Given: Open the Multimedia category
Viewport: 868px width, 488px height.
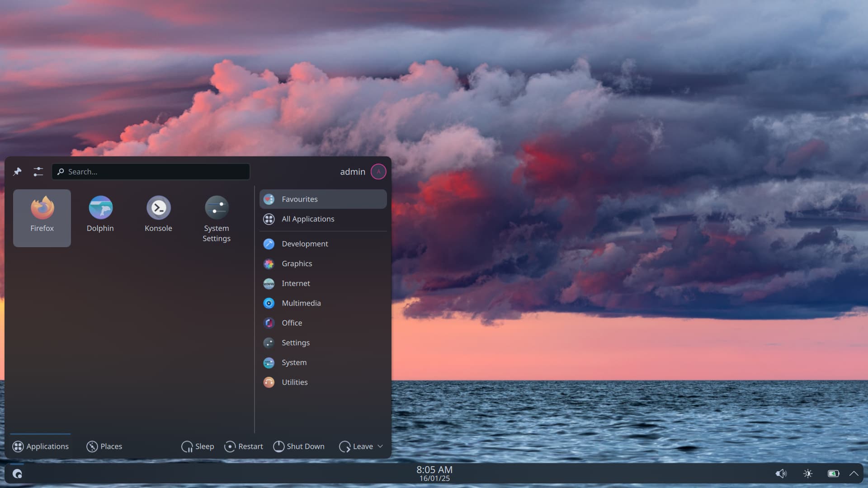Looking at the screenshot, I should pos(323,303).
